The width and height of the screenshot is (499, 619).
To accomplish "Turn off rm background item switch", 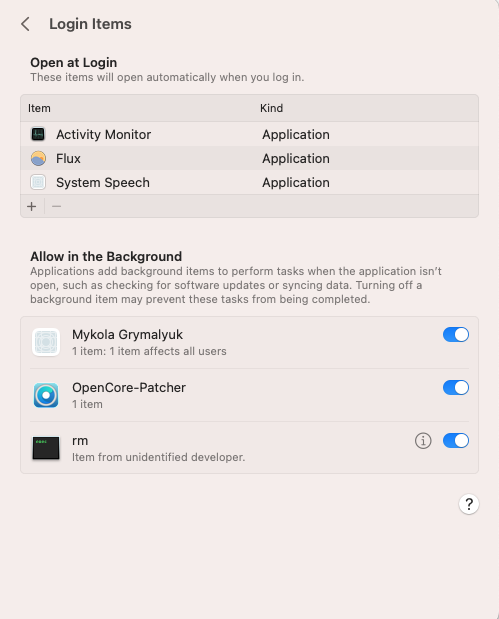I will coord(456,441).
